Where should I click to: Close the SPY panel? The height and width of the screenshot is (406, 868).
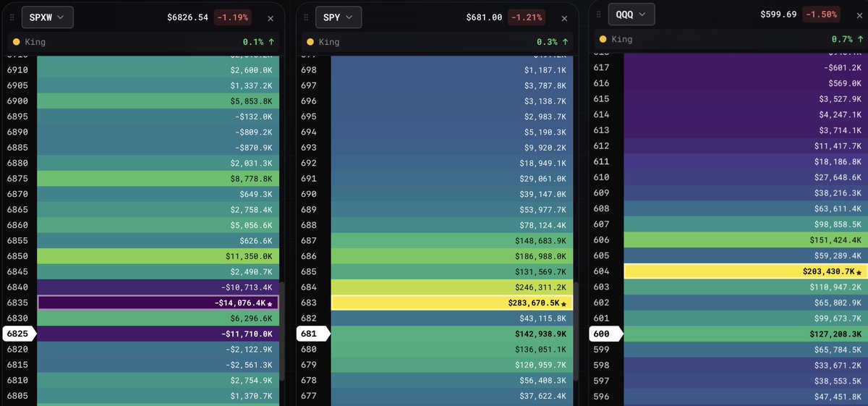(566, 17)
